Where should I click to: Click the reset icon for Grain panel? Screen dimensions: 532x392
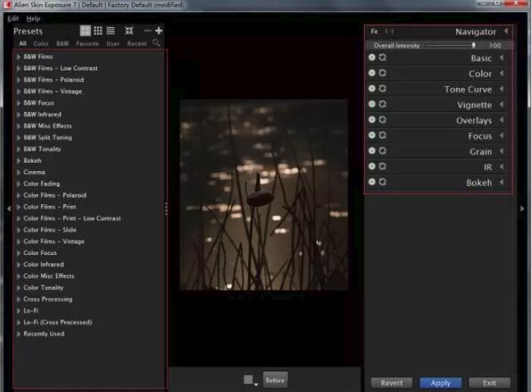383,151
